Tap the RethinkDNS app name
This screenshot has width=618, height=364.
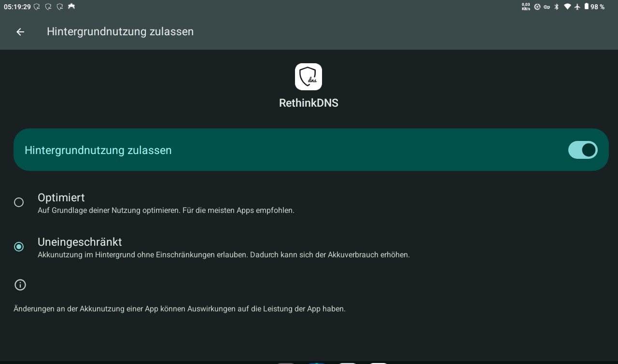pyautogui.click(x=309, y=103)
